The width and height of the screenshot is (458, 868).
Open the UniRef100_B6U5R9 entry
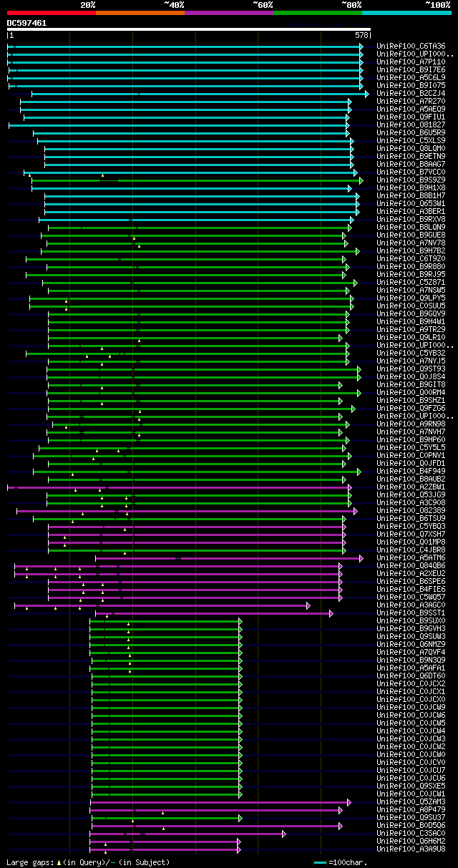[411, 132]
